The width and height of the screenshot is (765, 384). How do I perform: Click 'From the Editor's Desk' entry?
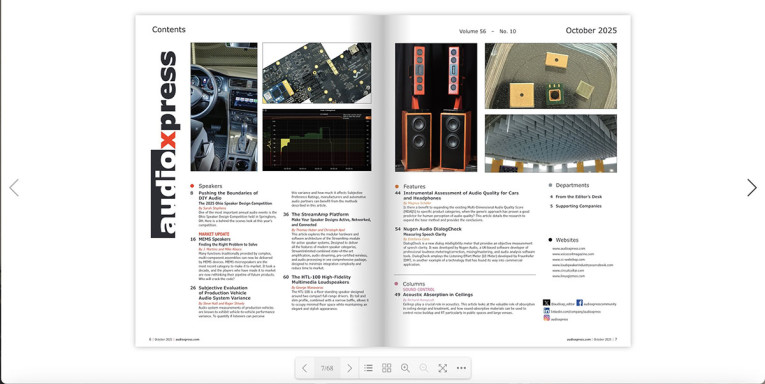(x=579, y=197)
